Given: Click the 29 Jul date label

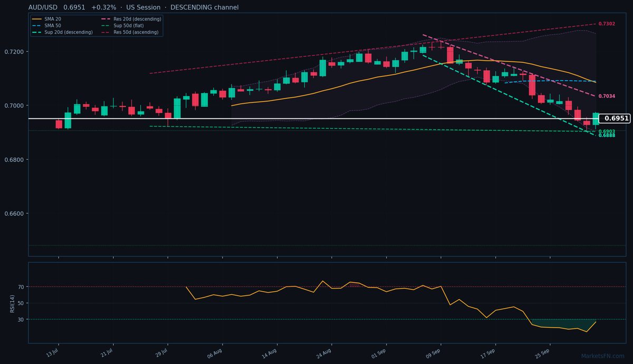Looking at the screenshot, I should [160, 353].
